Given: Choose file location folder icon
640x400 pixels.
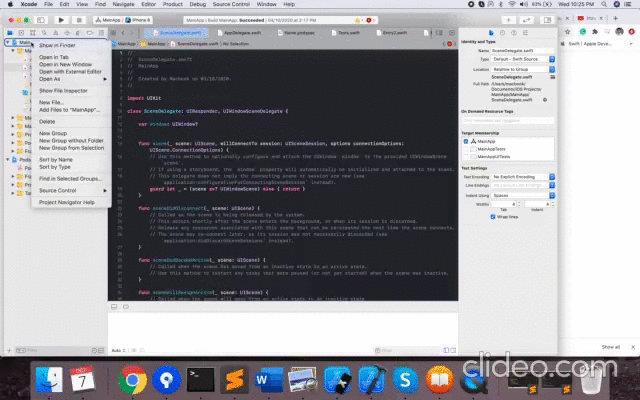Looking at the screenshot, I should [553, 77].
